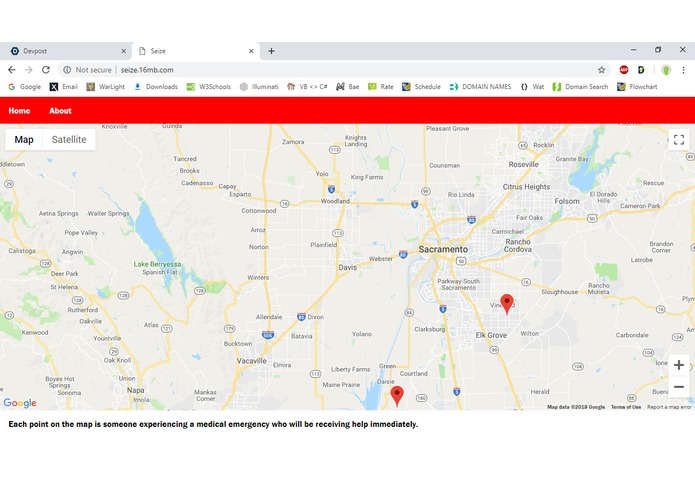
Task: Open the Bae bookmark
Action: pos(348,87)
